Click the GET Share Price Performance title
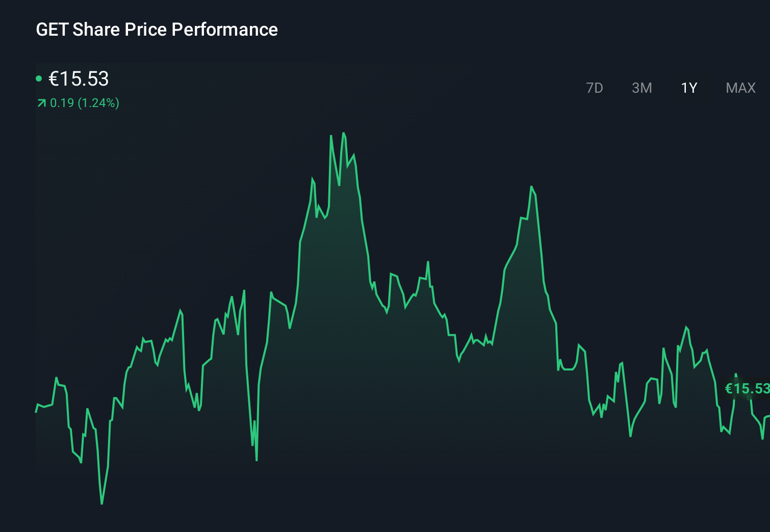This screenshot has width=770, height=532. [157, 30]
